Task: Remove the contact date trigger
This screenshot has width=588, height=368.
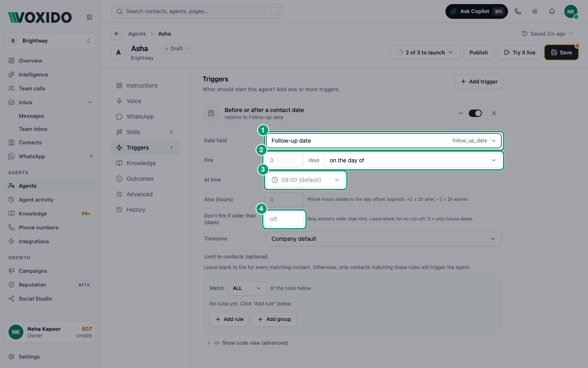Action: click(494, 113)
